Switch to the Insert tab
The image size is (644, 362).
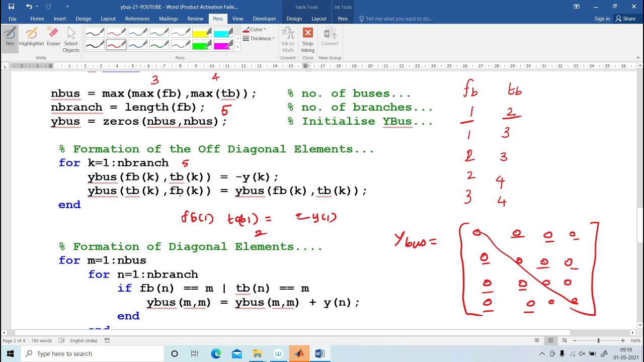pos(60,19)
